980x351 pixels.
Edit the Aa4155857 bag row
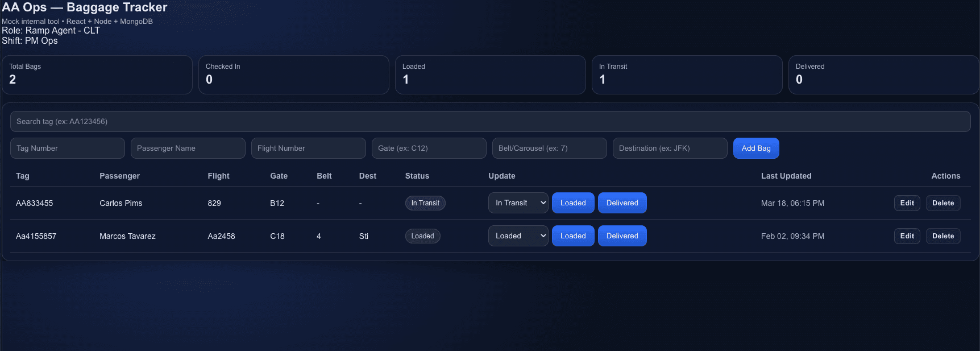[907, 236]
